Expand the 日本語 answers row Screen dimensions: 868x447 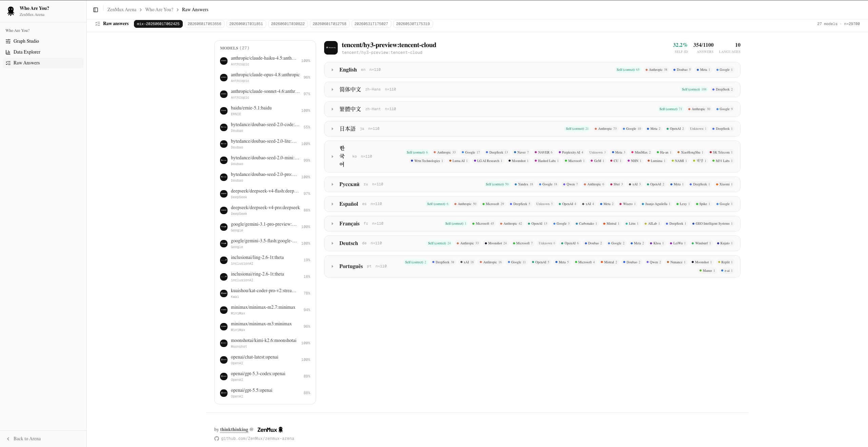532,129
